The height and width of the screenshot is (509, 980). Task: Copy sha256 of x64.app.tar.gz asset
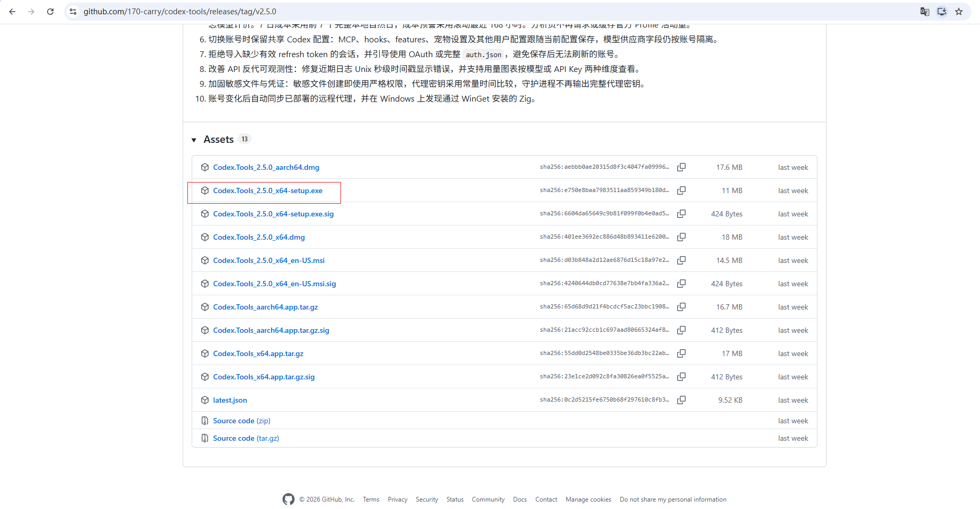tap(681, 353)
